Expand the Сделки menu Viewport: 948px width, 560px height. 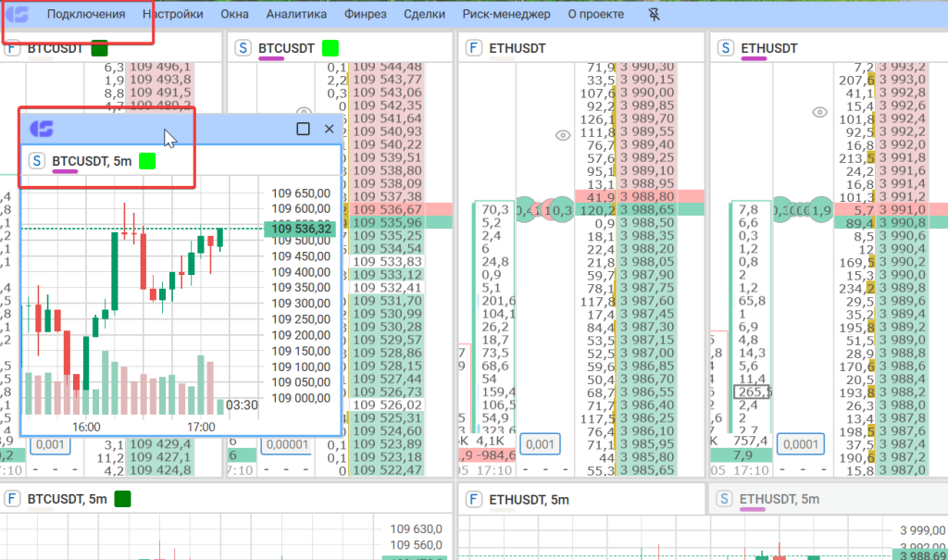point(424,15)
